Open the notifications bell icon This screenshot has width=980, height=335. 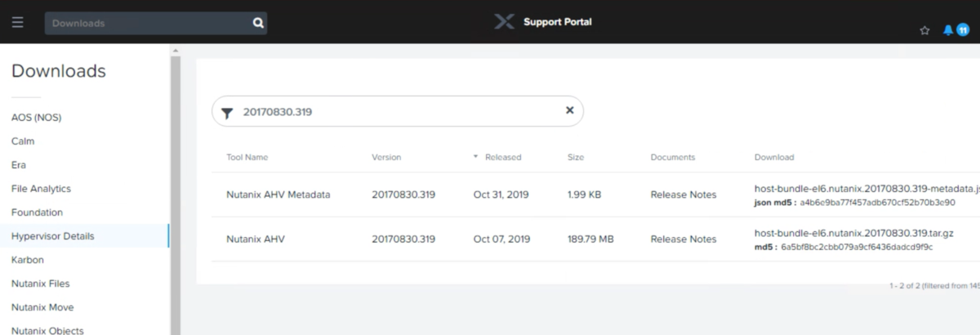[947, 30]
